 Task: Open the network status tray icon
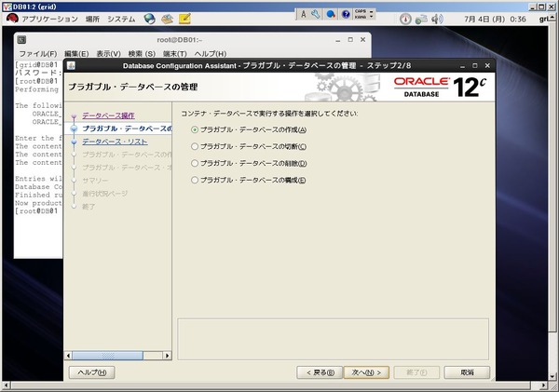(421, 19)
